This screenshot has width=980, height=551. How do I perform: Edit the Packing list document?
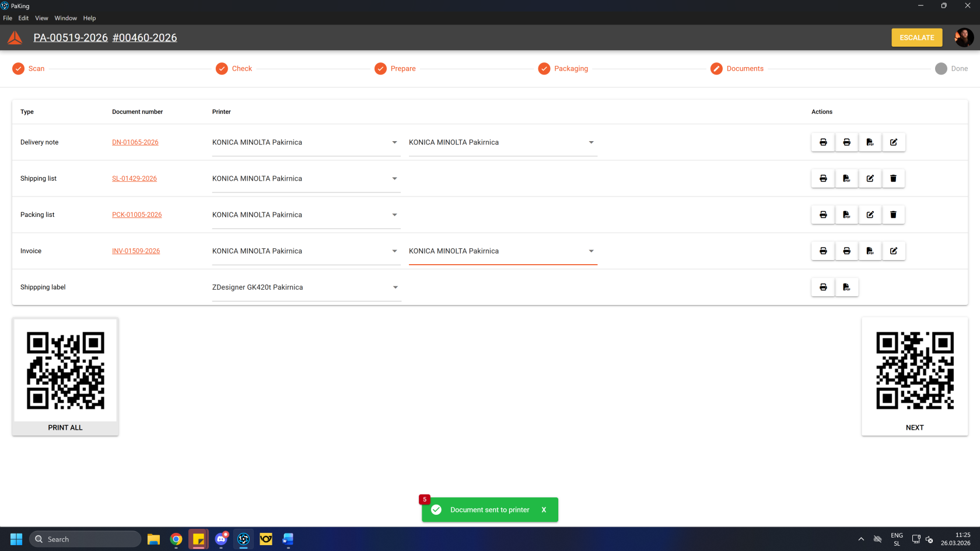pyautogui.click(x=870, y=215)
